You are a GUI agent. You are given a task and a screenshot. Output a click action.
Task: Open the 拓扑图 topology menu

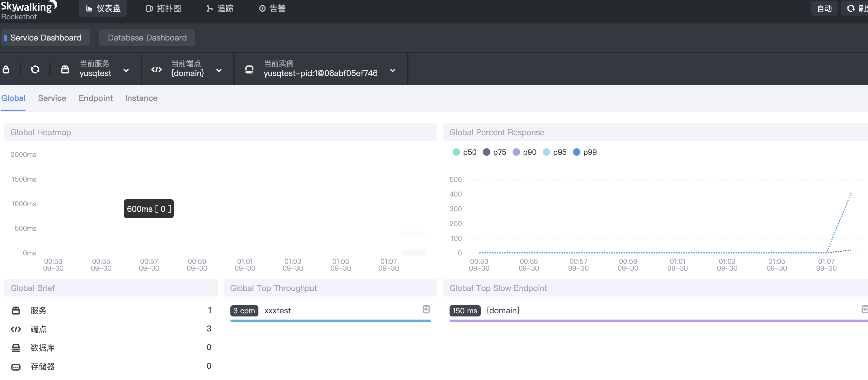pyautogui.click(x=163, y=8)
